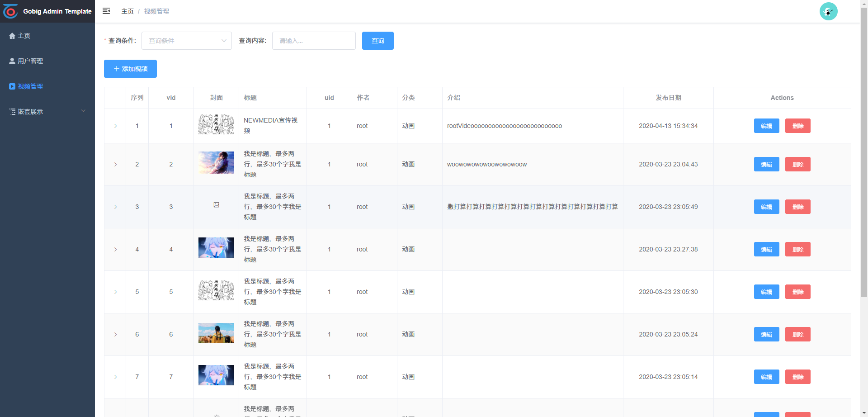Click the 查询 search button
868x417 pixels.
pos(377,41)
